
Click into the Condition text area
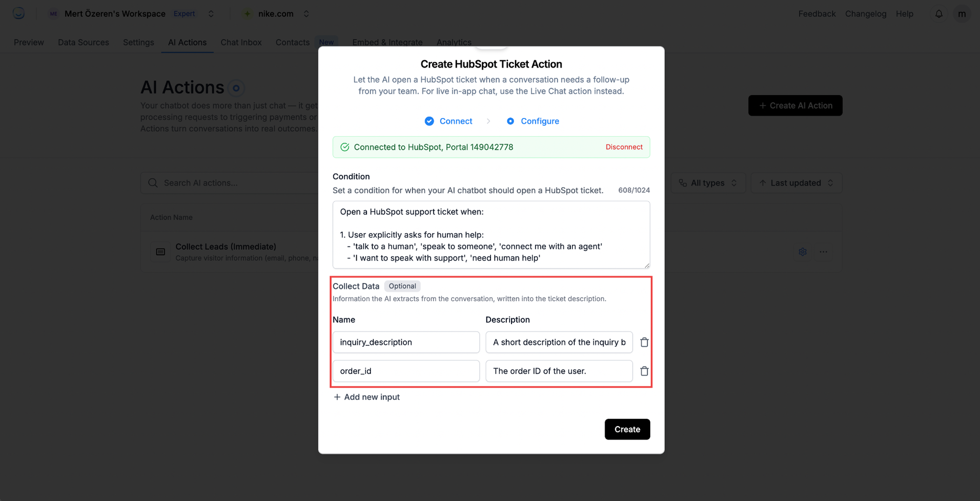click(x=491, y=235)
